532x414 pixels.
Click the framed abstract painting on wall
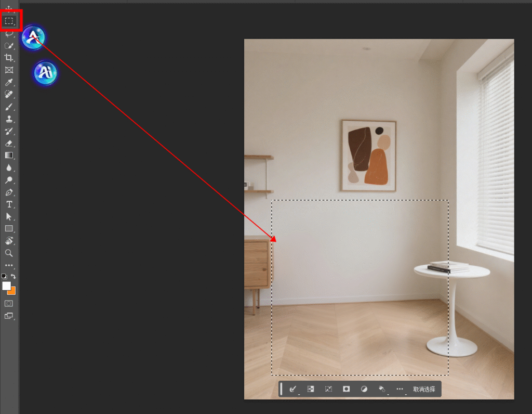[368, 156]
